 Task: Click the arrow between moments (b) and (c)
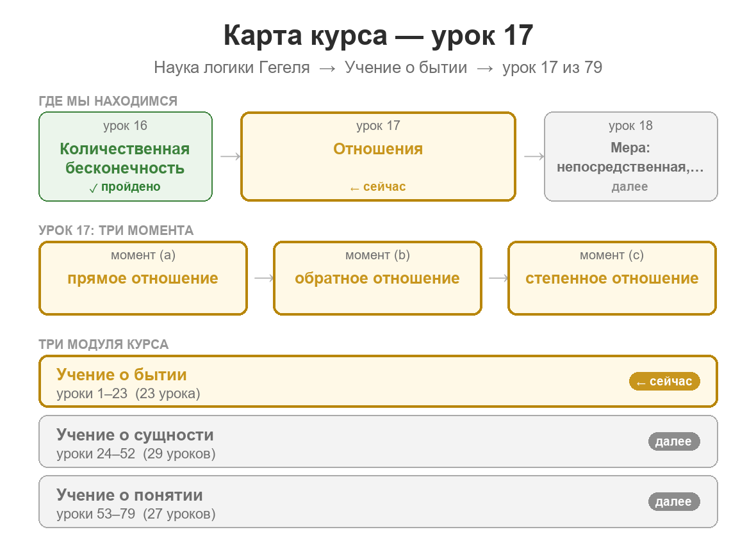pos(498,278)
